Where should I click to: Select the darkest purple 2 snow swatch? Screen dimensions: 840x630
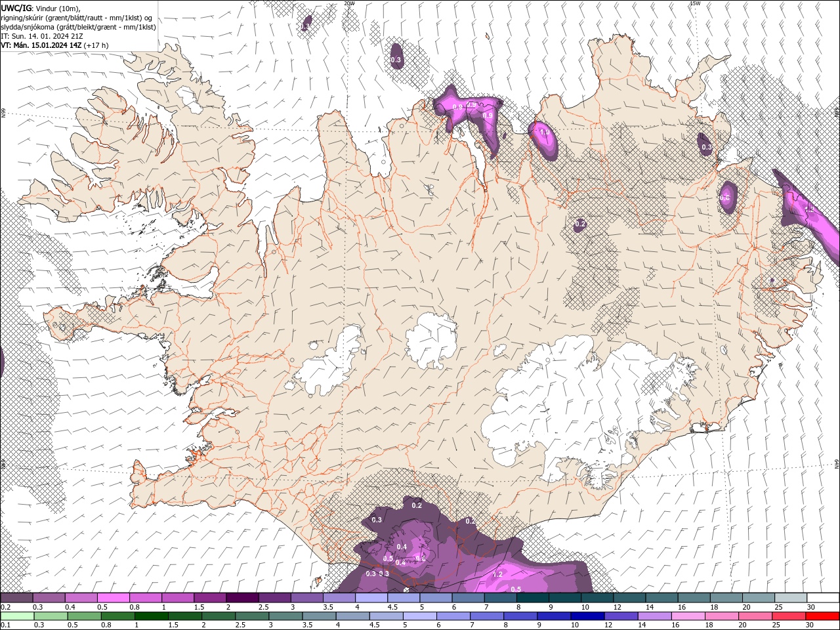pos(242,598)
